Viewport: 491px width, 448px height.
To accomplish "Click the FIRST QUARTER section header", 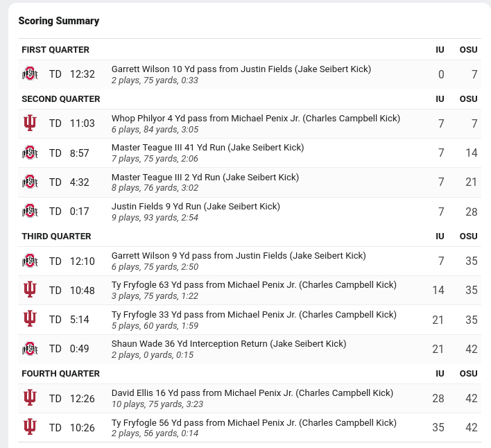I will point(55,49).
